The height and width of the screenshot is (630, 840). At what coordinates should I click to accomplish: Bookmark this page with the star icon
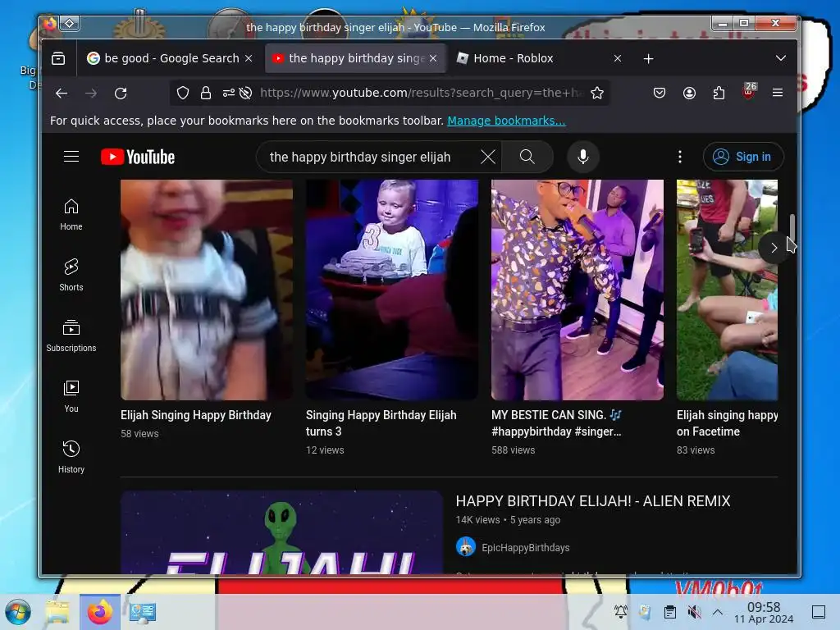597,94
